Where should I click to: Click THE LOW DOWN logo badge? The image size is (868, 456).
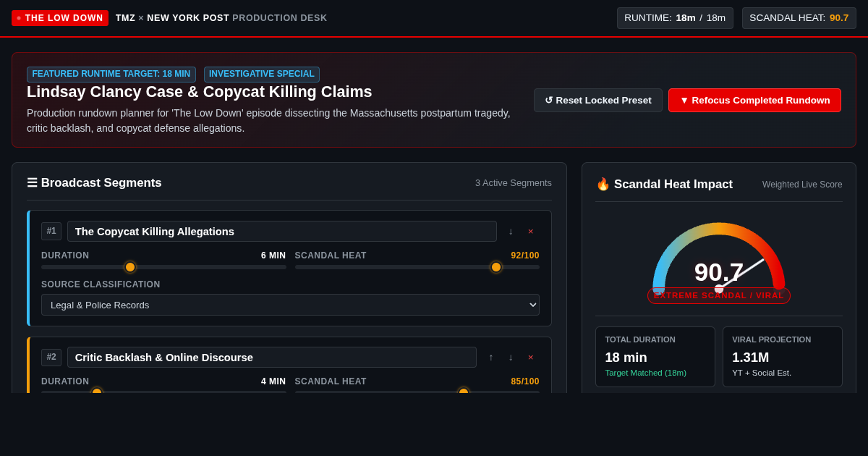(x=60, y=18)
